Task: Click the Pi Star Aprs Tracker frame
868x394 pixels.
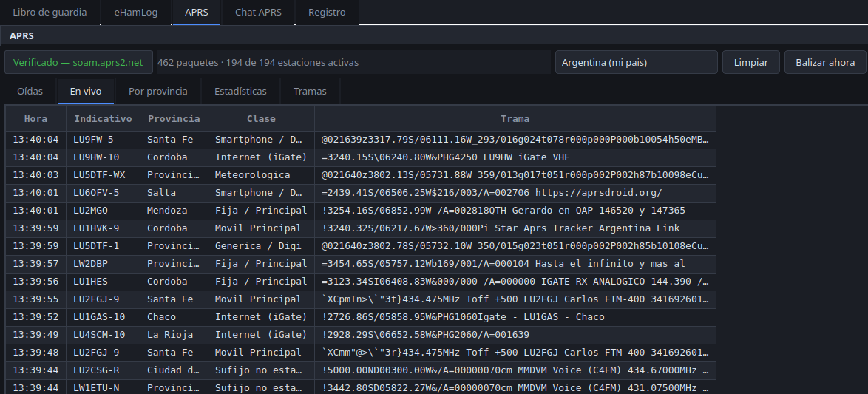Action: pos(515,228)
